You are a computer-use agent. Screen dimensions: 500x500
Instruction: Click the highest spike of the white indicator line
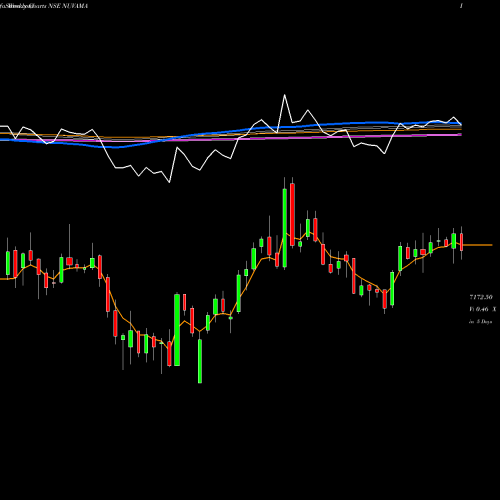pyautogui.click(x=285, y=95)
